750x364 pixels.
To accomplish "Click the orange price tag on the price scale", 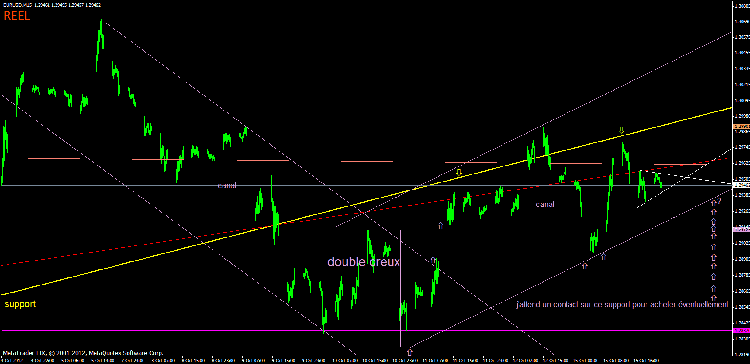I will [x=741, y=126].
